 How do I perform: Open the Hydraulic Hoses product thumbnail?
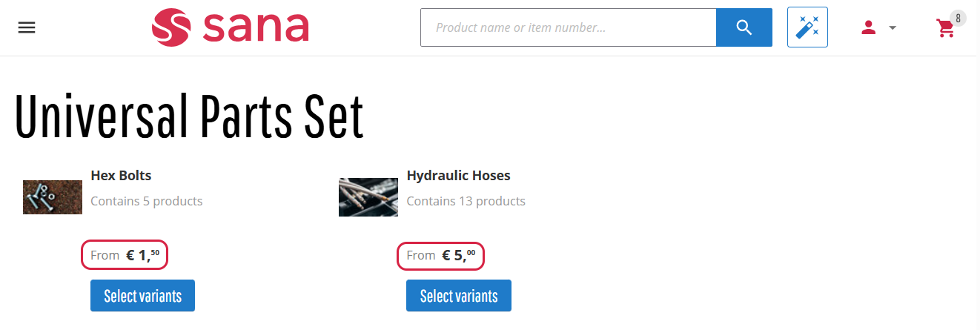(368, 197)
